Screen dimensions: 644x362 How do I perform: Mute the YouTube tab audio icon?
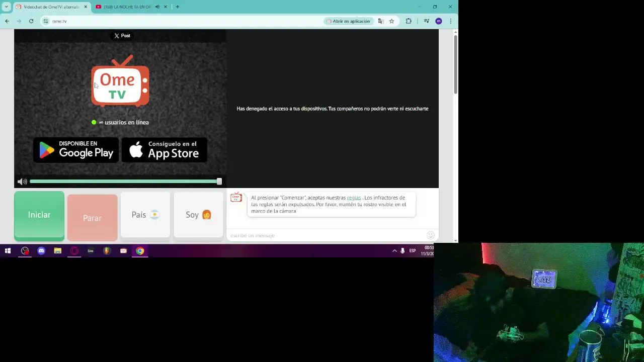157,7
